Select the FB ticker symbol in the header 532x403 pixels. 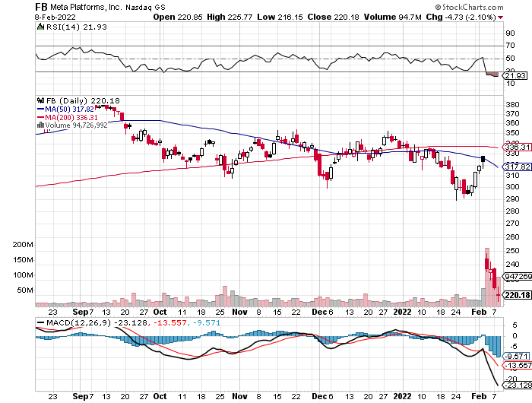tap(41, 7)
